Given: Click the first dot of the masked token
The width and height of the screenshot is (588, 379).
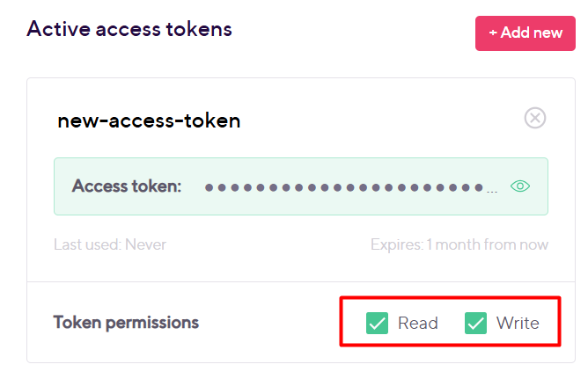Looking at the screenshot, I should coord(209,187).
